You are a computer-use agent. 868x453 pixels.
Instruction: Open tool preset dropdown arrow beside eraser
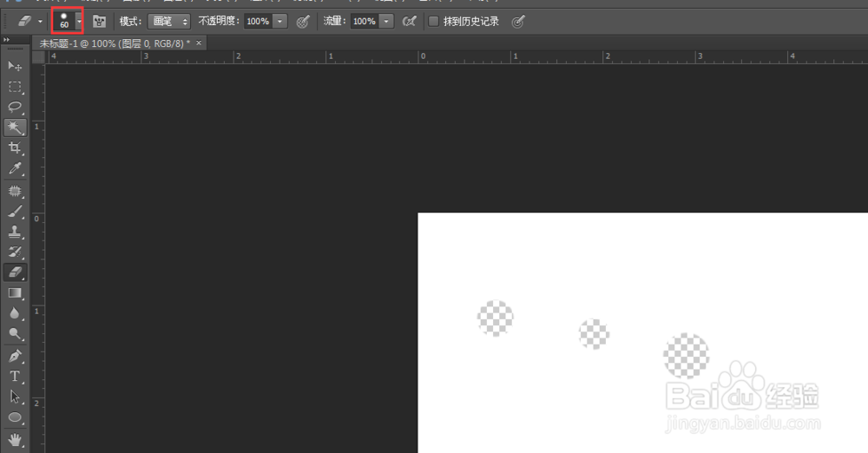click(40, 22)
